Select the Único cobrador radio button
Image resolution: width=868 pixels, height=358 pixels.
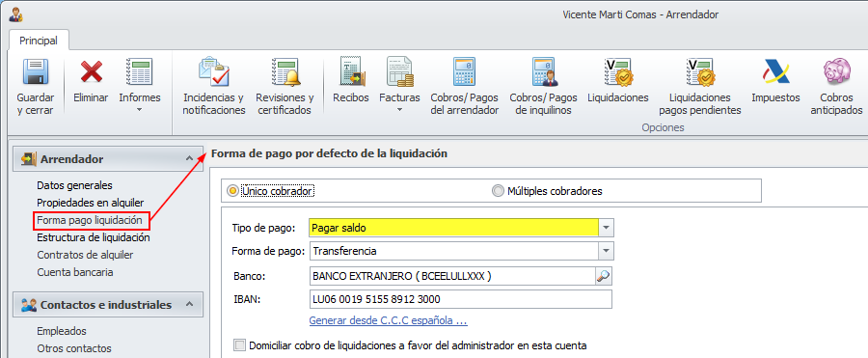tap(233, 191)
